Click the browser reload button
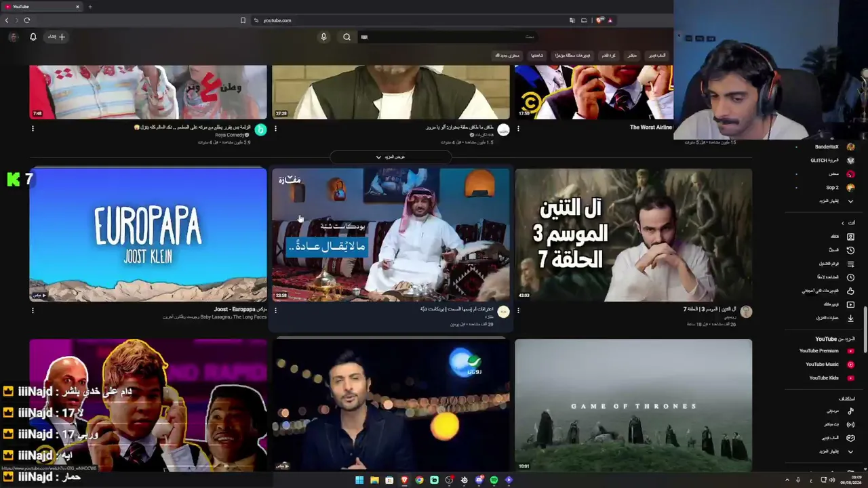 click(x=27, y=20)
